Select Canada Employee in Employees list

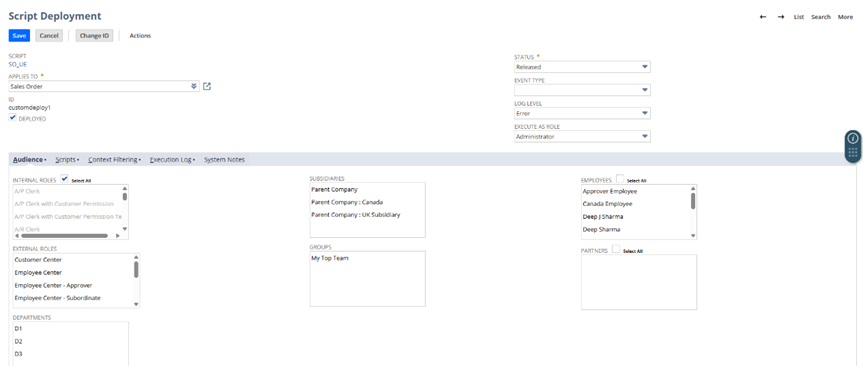click(x=608, y=204)
